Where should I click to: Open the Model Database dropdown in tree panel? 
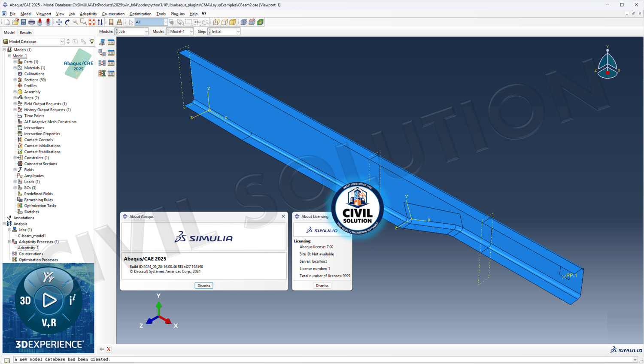(x=33, y=42)
